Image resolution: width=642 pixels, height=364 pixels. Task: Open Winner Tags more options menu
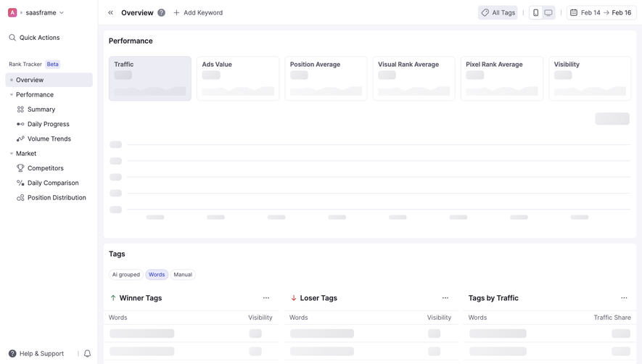click(x=266, y=298)
